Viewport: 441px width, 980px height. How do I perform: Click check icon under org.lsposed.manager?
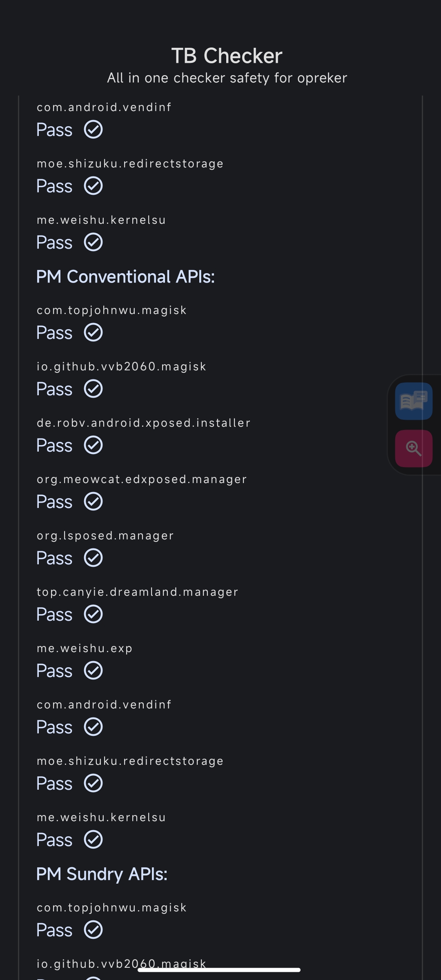click(x=93, y=558)
